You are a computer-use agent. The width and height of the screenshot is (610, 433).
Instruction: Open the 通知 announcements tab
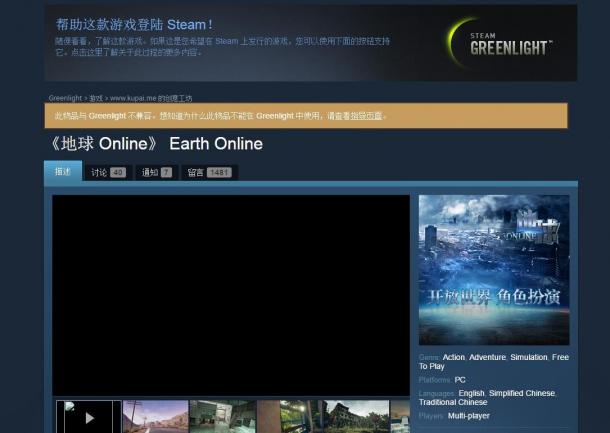coord(157,172)
